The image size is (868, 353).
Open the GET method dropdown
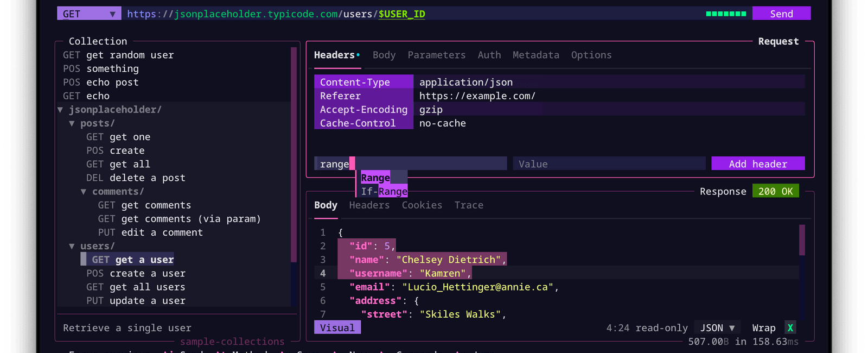tap(89, 14)
